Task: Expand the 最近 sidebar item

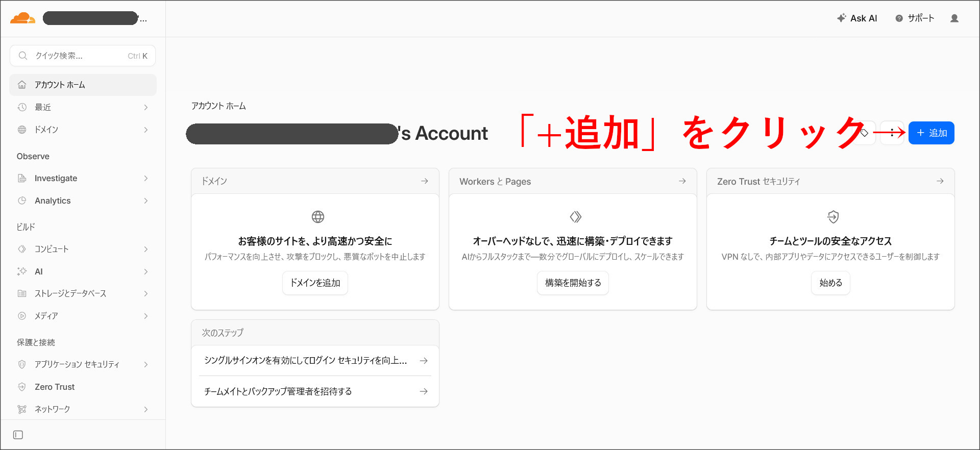Action: [83, 107]
